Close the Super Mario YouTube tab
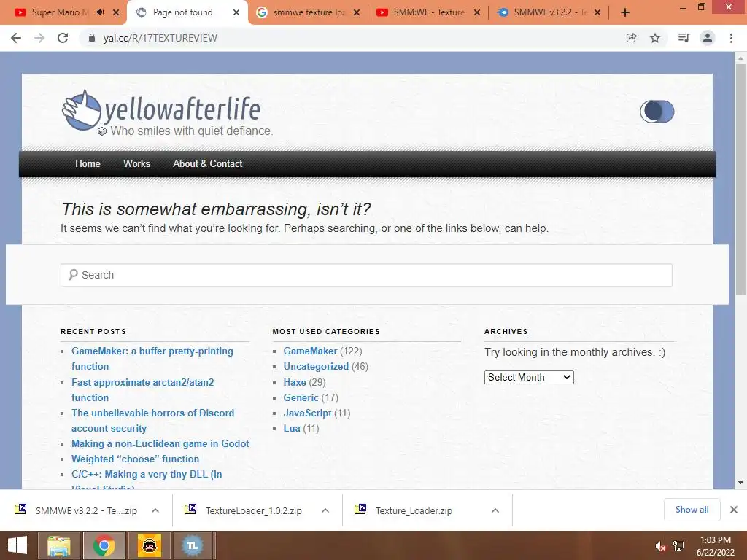Screen dimensions: 747x560 [x=116, y=12]
